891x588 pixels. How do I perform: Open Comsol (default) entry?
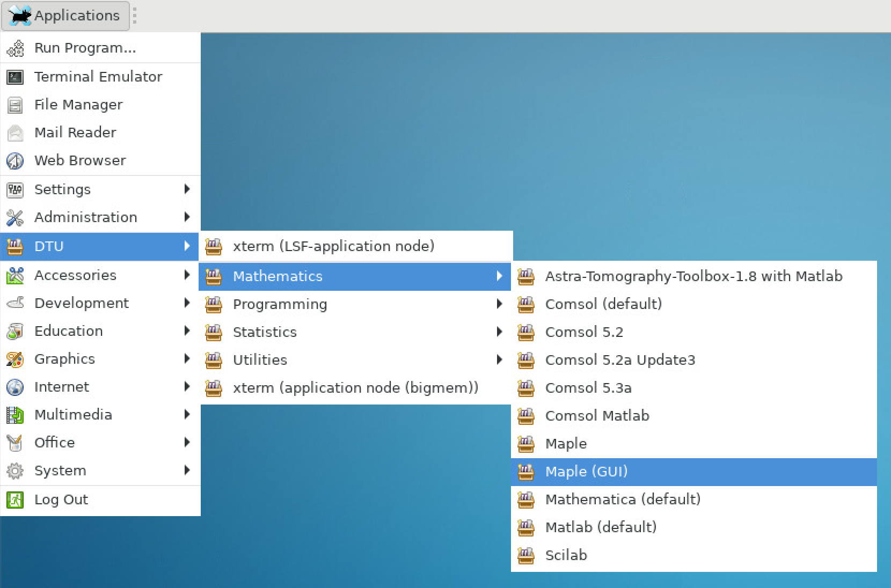(693, 304)
